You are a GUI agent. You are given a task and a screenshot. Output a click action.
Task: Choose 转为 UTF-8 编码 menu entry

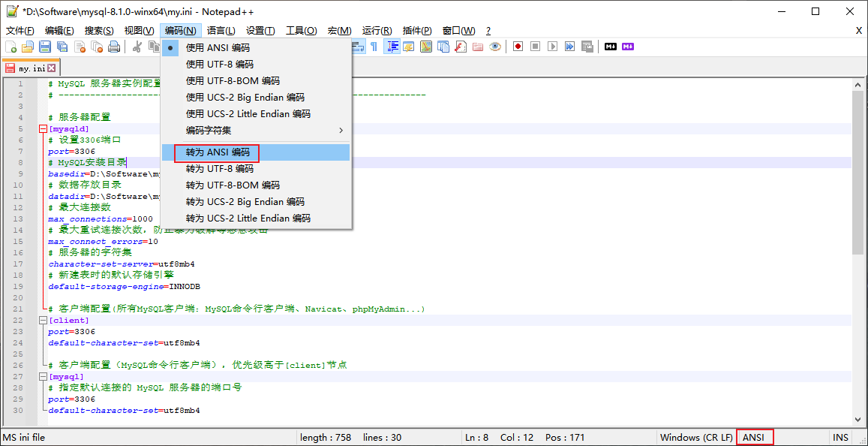[x=256, y=168]
